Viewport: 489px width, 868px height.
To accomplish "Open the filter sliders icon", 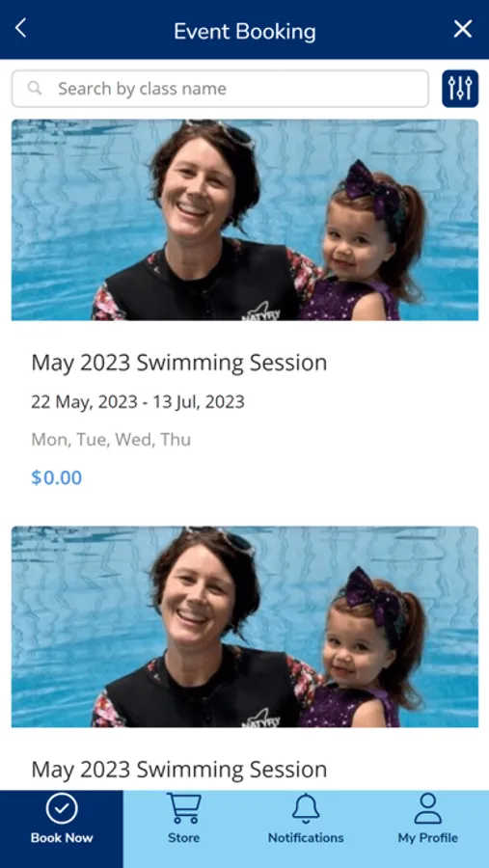I will (x=460, y=89).
